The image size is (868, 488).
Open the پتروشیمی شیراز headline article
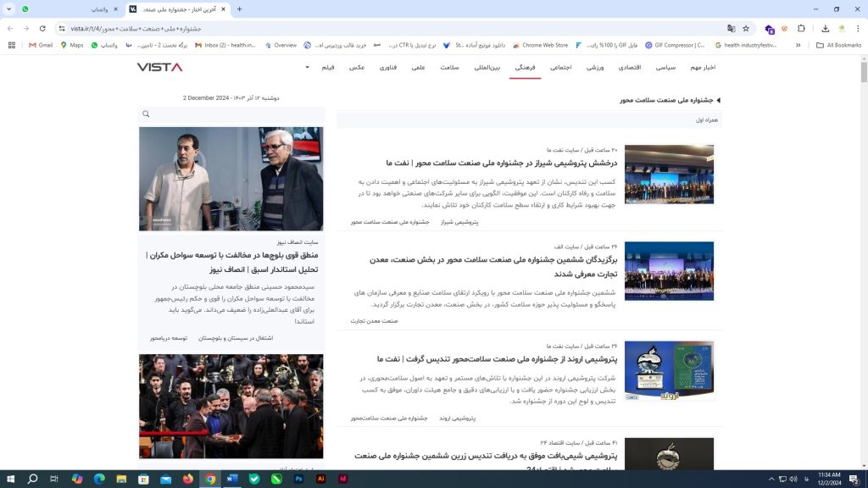coord(501,163)
